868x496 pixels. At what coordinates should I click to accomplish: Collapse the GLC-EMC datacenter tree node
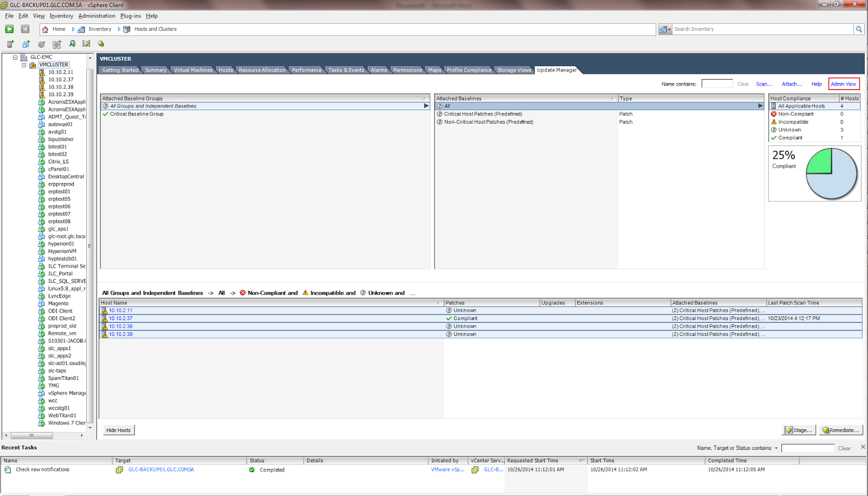[15, 56]
